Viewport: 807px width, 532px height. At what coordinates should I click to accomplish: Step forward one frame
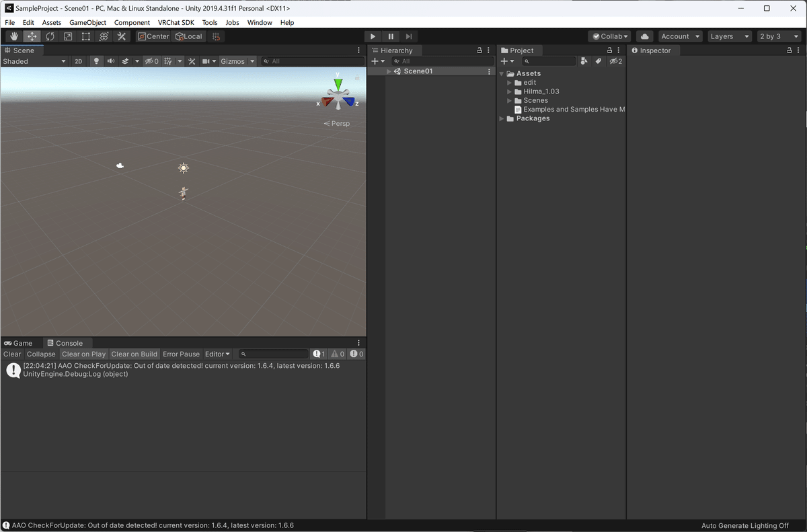click(409, 36)
